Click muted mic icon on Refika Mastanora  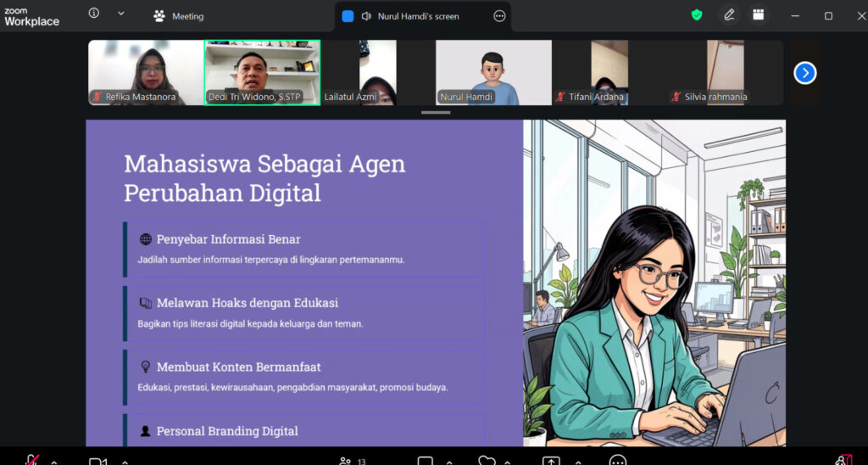97,97
